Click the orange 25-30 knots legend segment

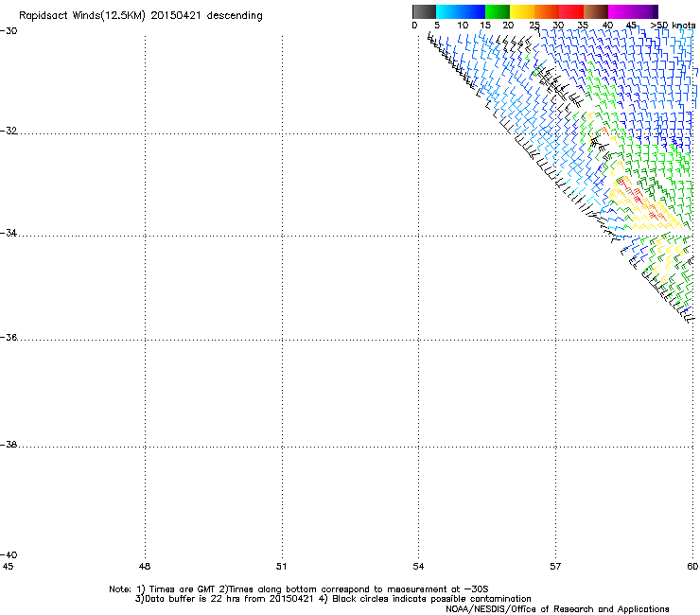[x=547, y=11]
